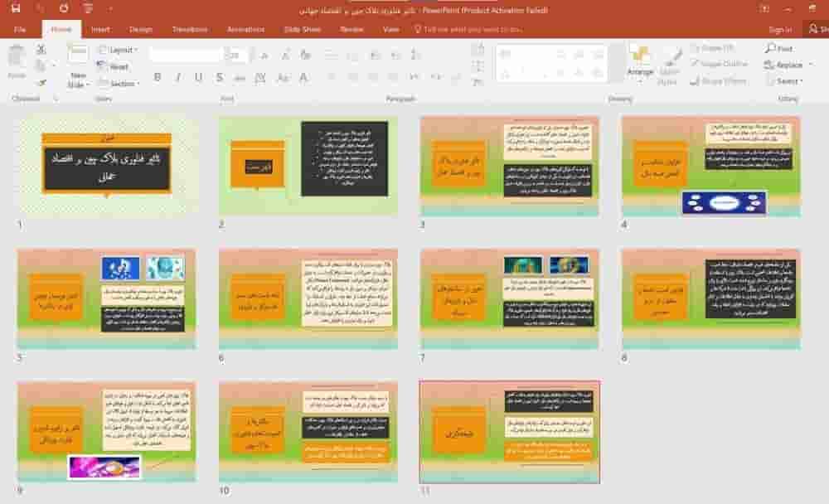Screen dimensions: 829x504
Task: Open Find with the magnifier icon
Action: point(778,49)
